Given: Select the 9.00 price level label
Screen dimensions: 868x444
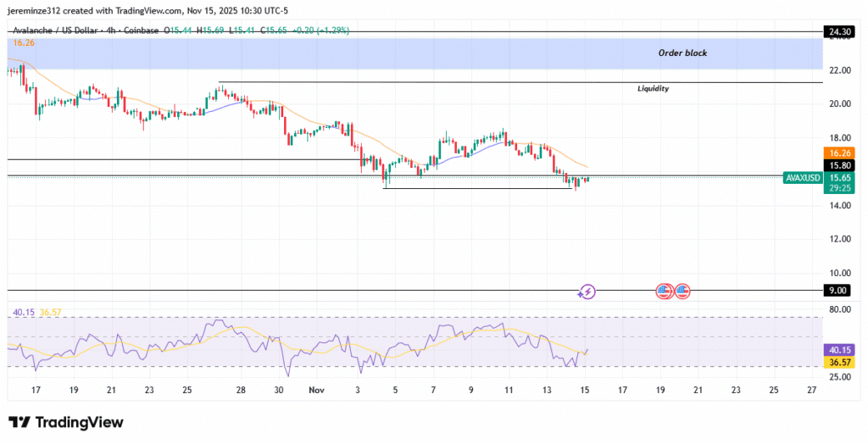Looking at the screenshot, I should pyautogui.click(x=838, y=290).
